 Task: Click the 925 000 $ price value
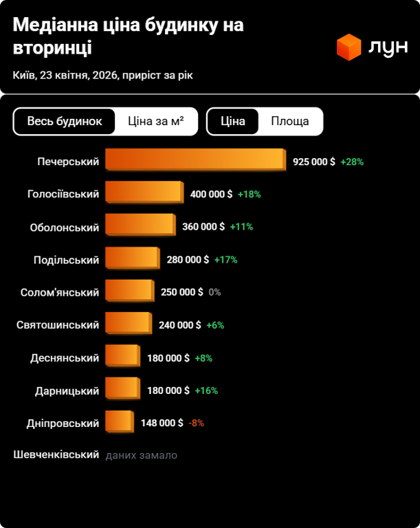(x=314, y=162)
